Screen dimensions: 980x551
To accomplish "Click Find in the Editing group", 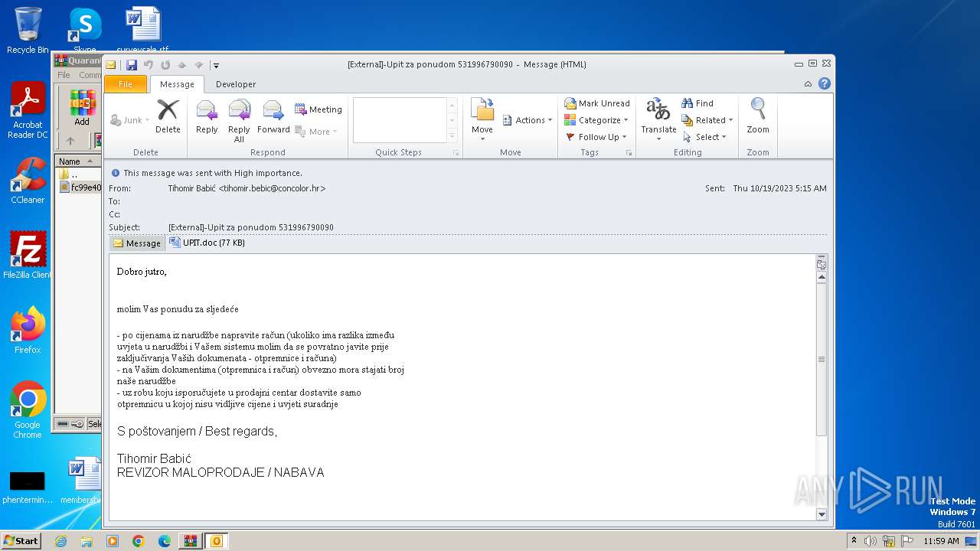I will click(x=697, y=103).
